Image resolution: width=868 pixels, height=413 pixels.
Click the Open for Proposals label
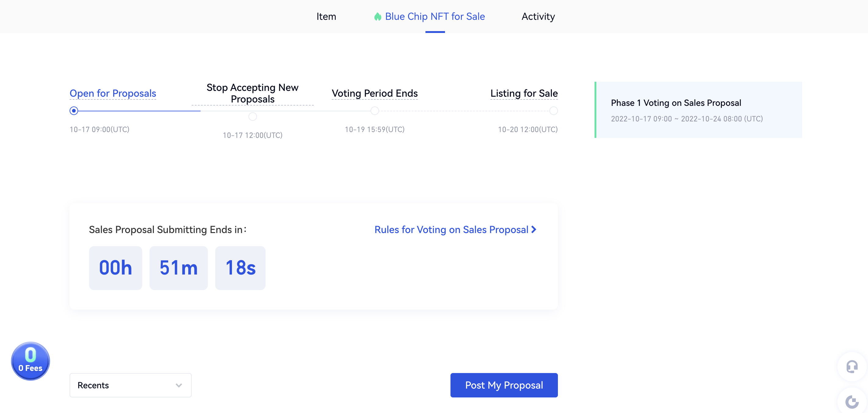(113, 93)
